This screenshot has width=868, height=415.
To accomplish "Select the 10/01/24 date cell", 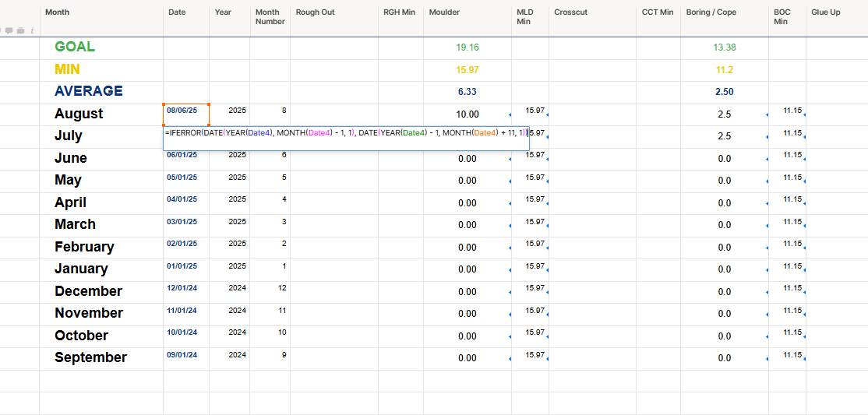I will (x=186, y=336).
